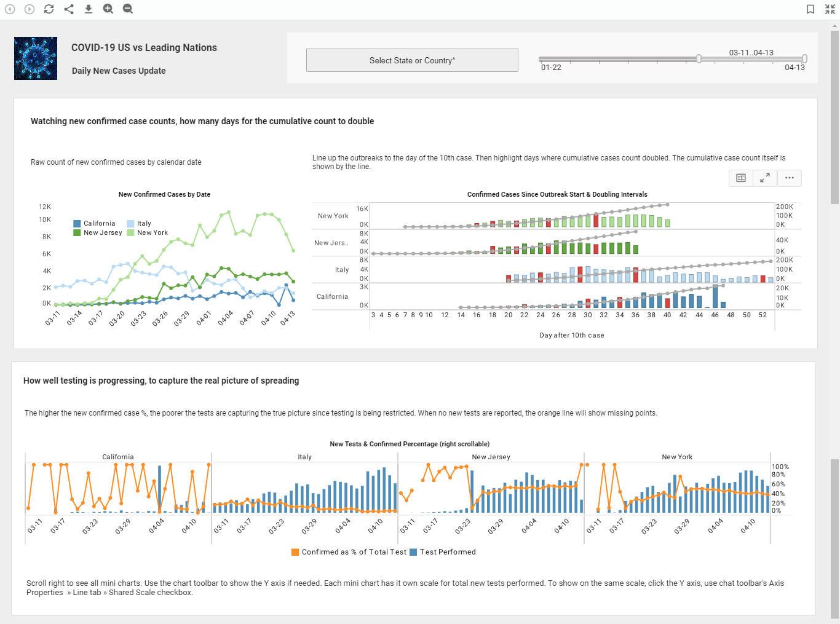Click the 'Italy' row label in doubling chart

342,270
